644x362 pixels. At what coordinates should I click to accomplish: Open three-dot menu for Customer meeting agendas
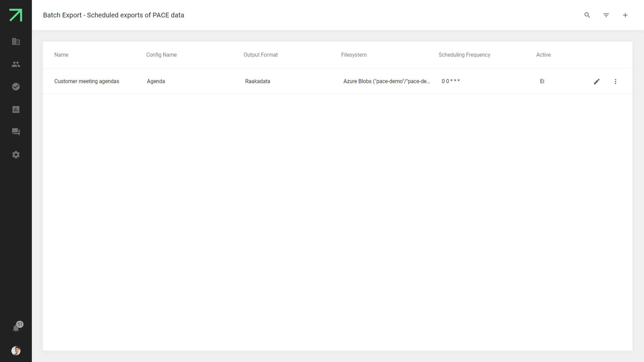point(615,82)
